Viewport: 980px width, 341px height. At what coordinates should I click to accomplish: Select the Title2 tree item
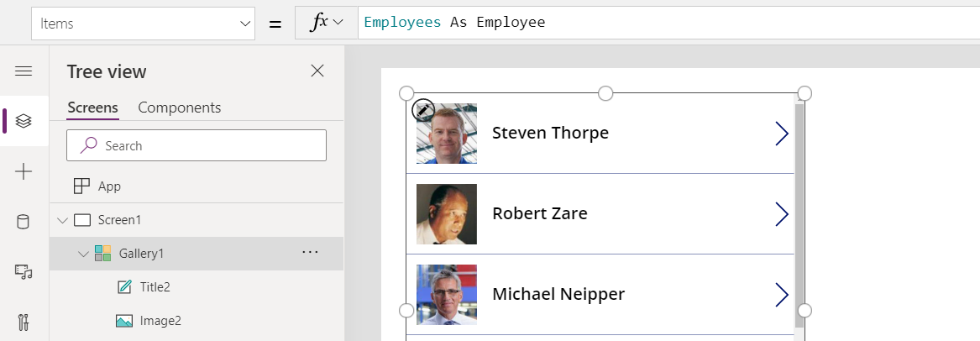pyautogui.click(x=155, y=287)
